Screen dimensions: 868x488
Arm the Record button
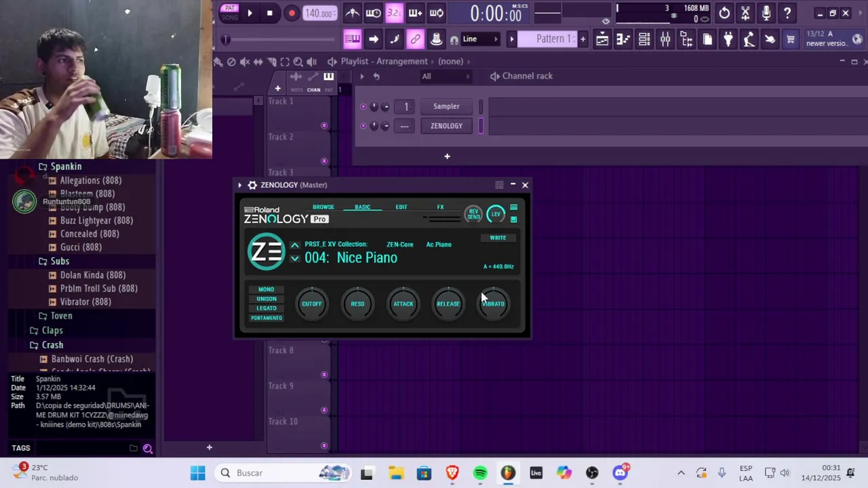pos(292,13)
